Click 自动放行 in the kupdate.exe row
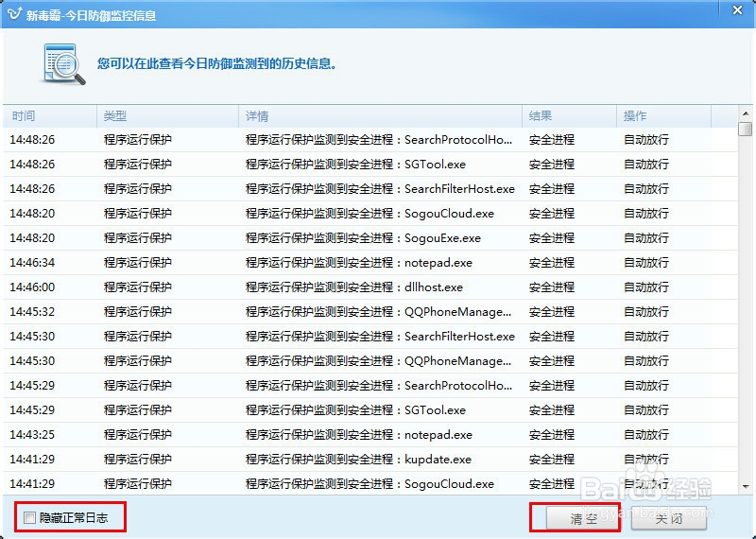This screenshot has height=539, width=756. pyautogui.click(x=646, y=460)
